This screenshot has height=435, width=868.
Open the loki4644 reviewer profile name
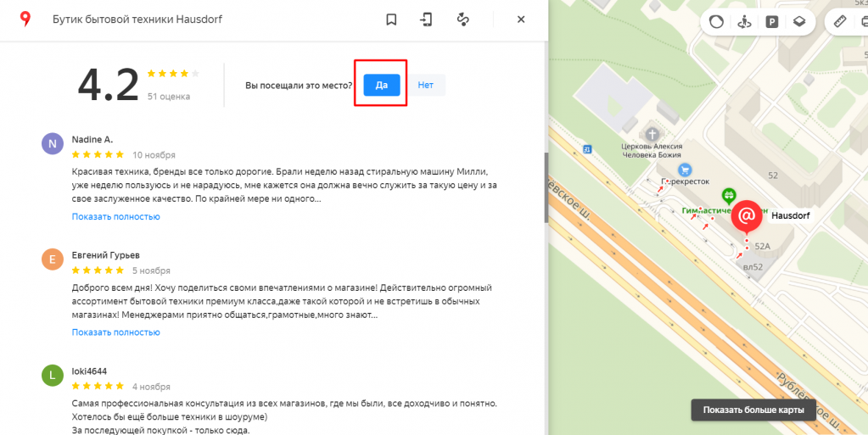coord(89,371)
